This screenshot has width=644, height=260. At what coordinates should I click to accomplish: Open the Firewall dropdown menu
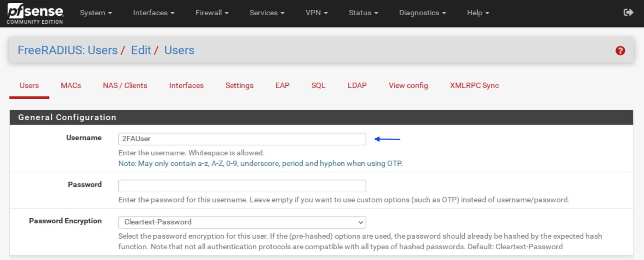[x=212, y=13]
